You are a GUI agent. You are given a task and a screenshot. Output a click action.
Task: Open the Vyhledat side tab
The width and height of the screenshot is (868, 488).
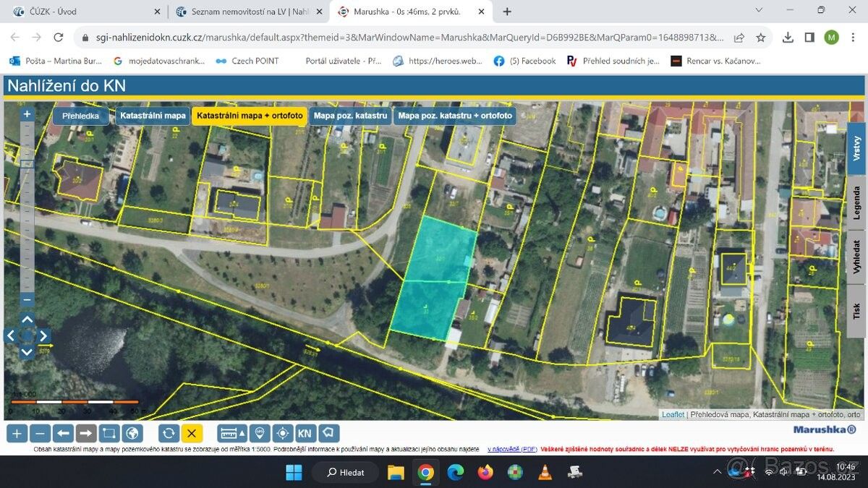click(856, 257)
